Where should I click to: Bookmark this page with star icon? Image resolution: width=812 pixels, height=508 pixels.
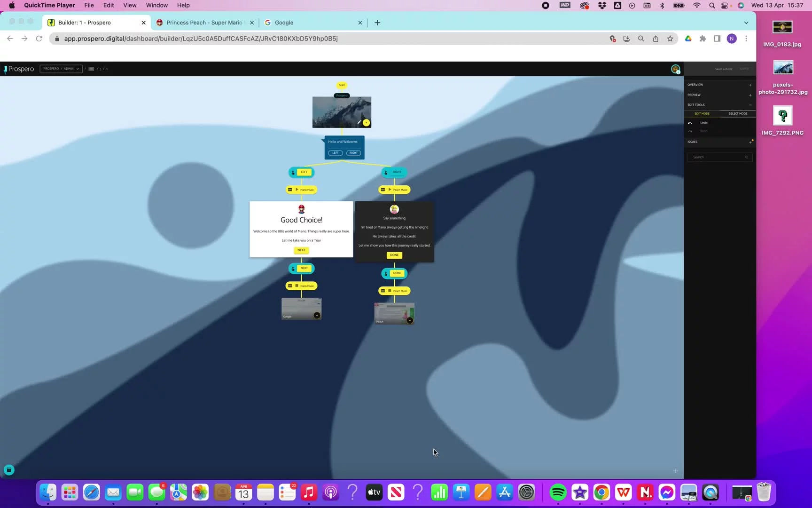670,39
